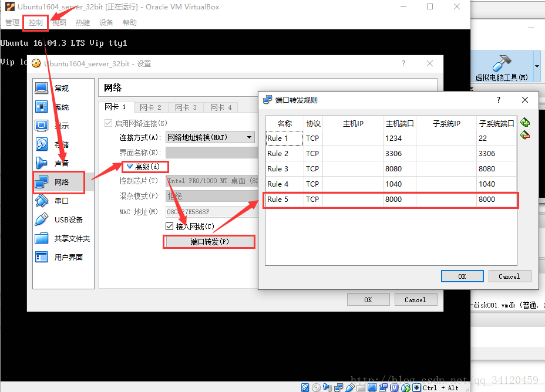Click audio status bar icon
The height and width of the screenshot is (392, 545).
click(327, 387)
